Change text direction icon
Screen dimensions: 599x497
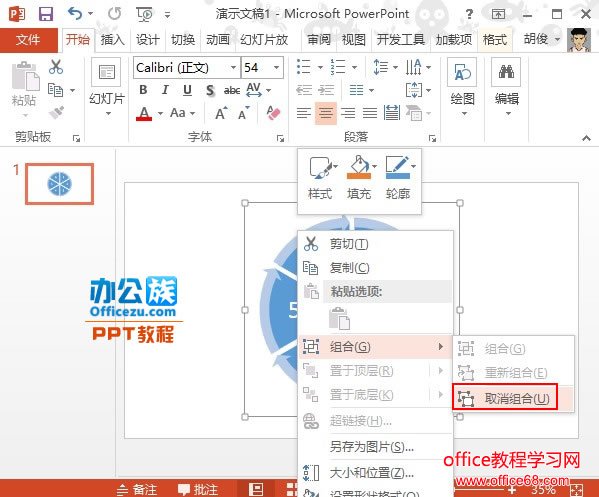414,67
